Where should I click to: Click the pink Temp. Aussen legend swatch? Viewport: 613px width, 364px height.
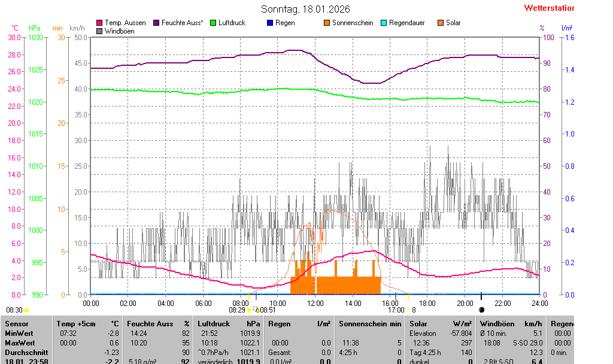pyautogui.click(x=99, y=23)
